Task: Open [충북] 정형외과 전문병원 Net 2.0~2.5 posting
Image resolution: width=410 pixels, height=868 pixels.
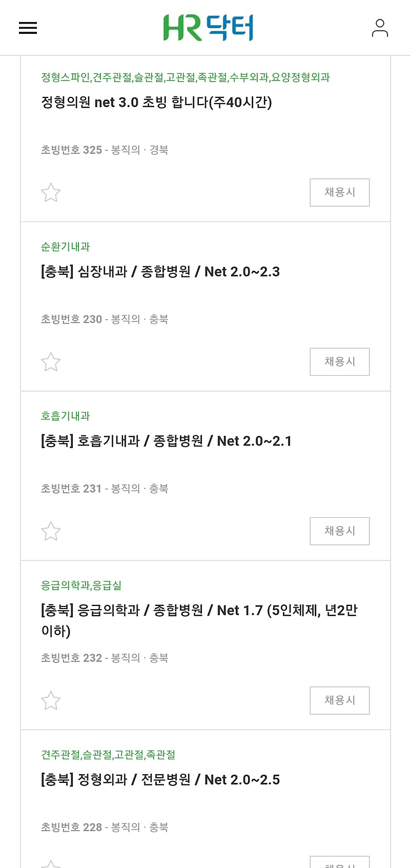Action: click(x=160, y=779)
